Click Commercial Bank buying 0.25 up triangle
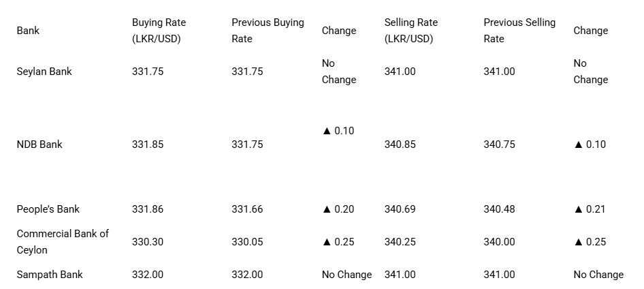The image size is (644, 289). pos(327,242)
